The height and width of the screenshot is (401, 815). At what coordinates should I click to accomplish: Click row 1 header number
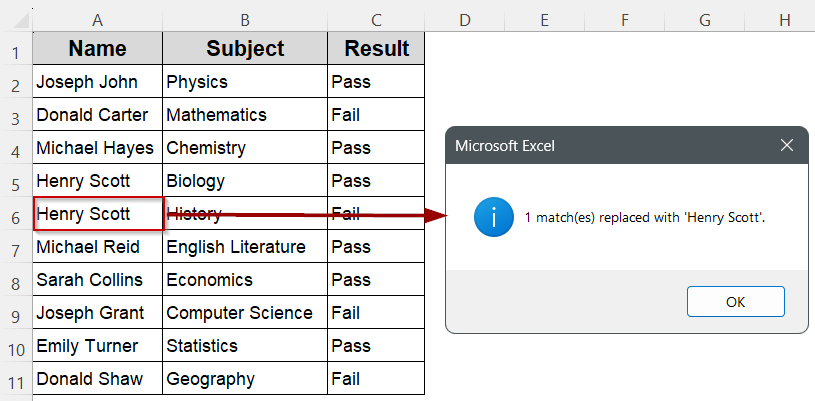pyautogui.click(x=16, y=50)
